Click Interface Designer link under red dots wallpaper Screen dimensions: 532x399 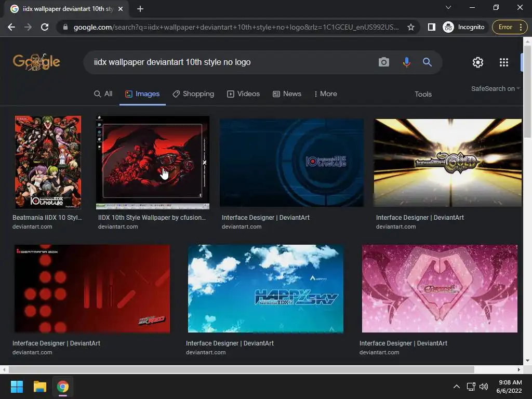pos(56,343)
